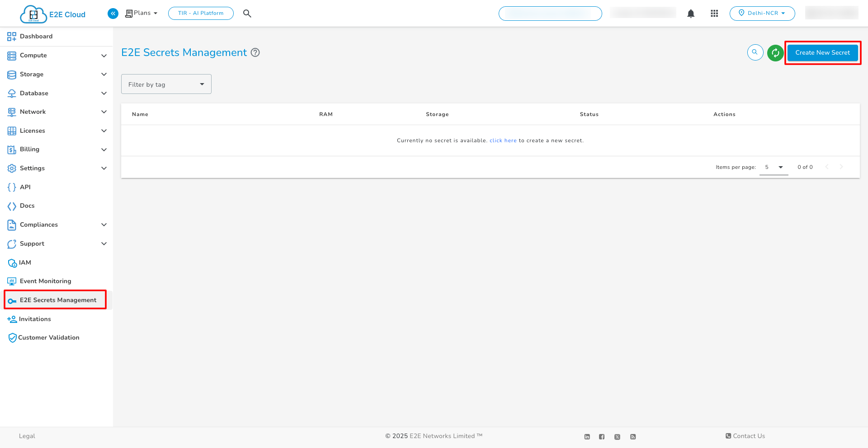The width and height of the screenshot is (868, 448).
Task: Collapse the sidebar with double-chevron button
Action: point(113,14)
